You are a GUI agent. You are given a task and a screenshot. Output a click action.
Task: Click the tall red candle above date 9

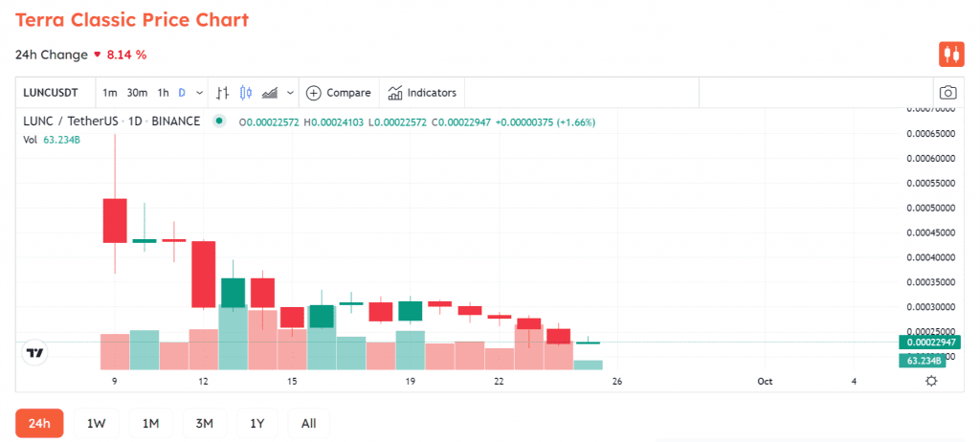(115, 221)
